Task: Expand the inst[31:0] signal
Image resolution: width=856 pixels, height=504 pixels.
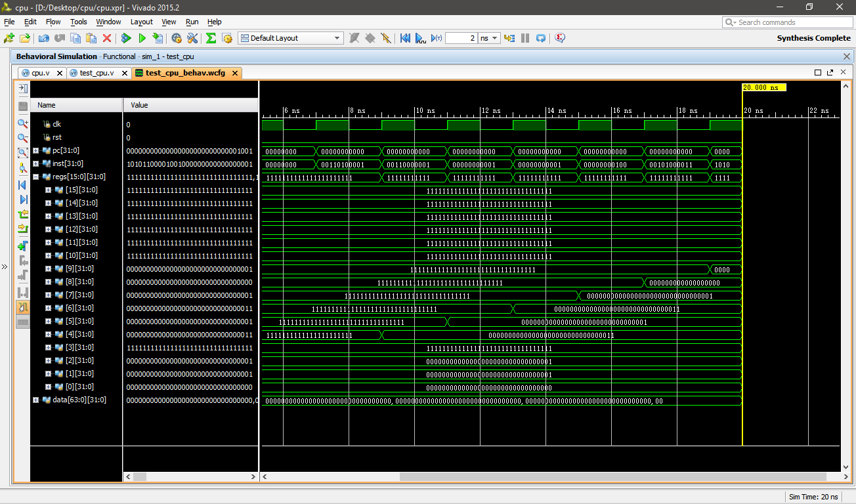Action: (x=36, y=163)
